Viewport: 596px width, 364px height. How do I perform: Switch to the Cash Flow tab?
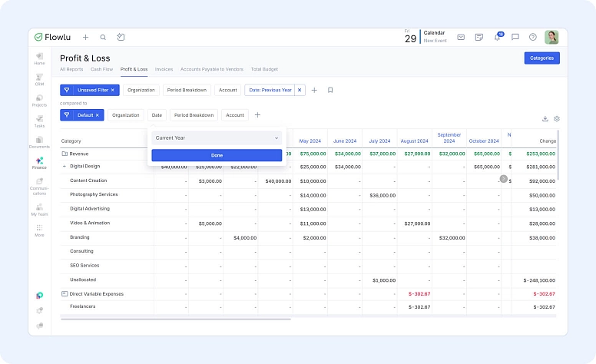[102, 69]
